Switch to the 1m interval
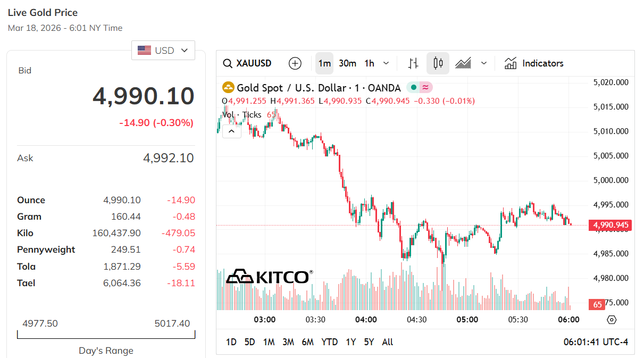This screenshot has width=644, height=358. click(x=324, y=63)
